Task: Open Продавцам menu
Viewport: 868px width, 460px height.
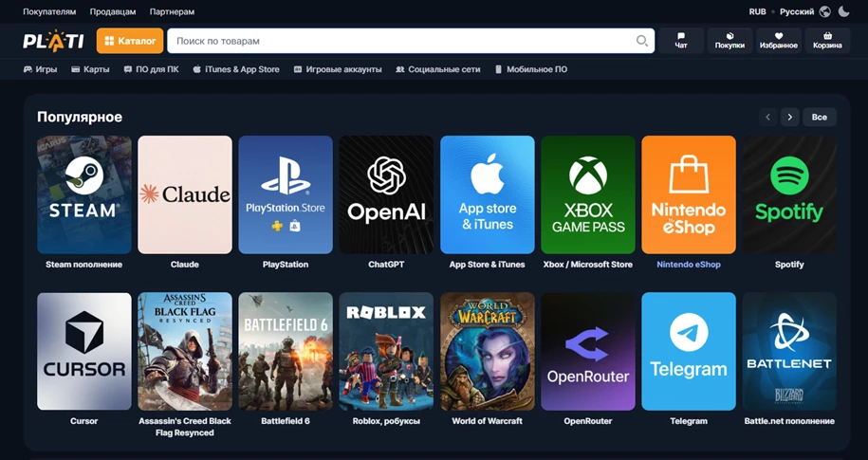Action: pos(113,11)
